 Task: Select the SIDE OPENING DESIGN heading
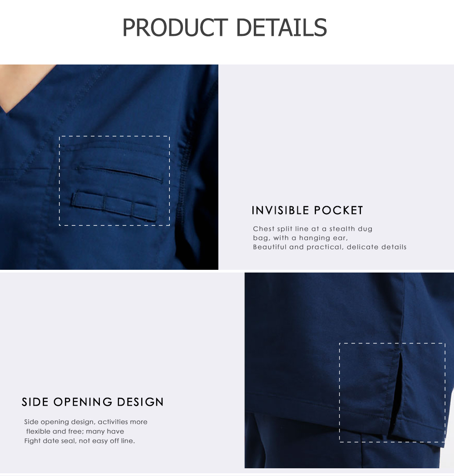click(93, 402)
